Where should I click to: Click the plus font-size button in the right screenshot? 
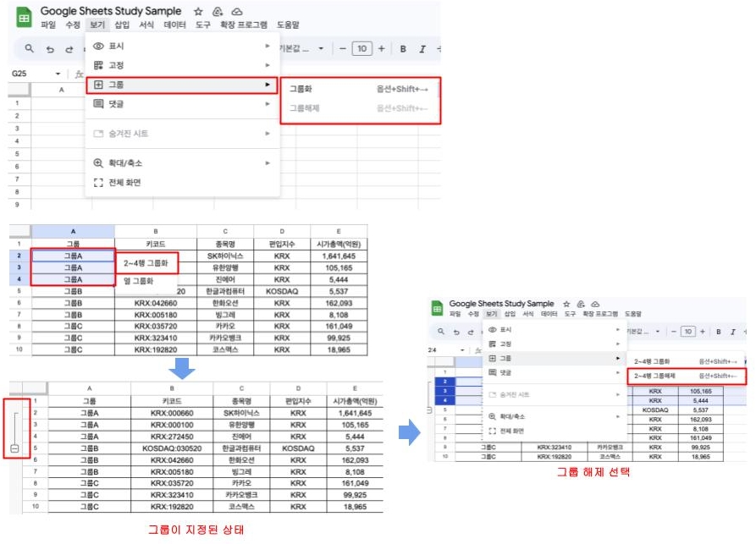(703, 332)
